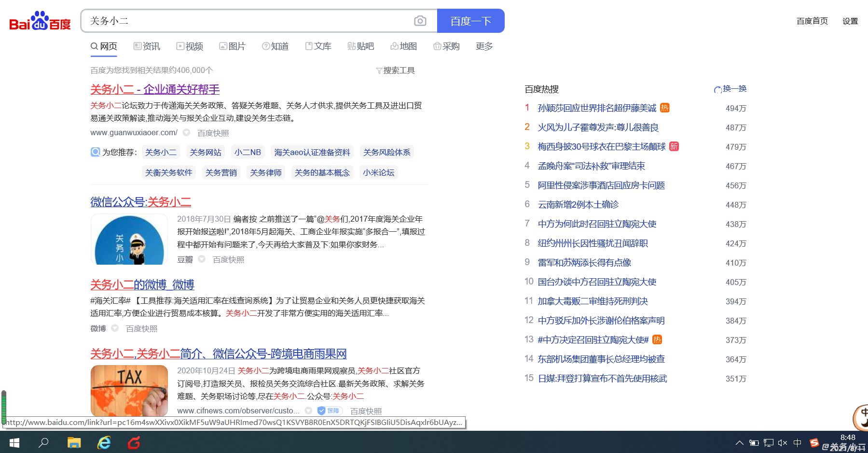Select the 网页 tab

coord(104,46)
